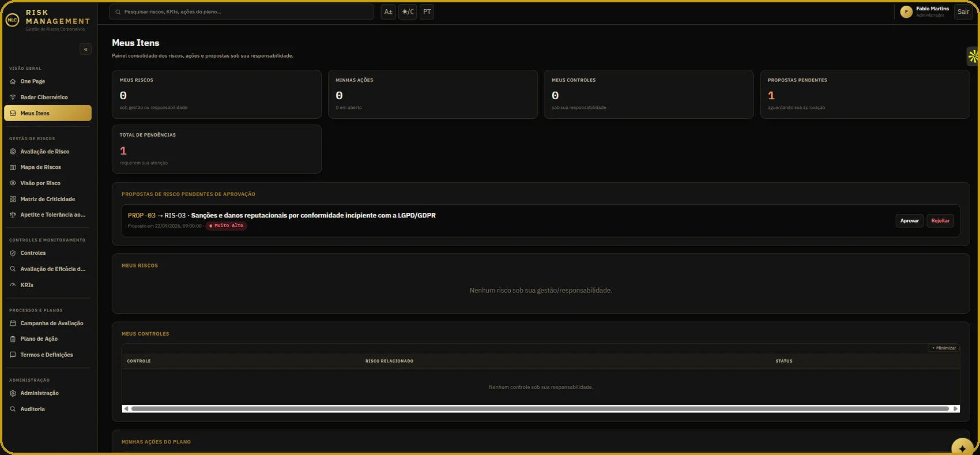The image size is (980, 455).
Task: Click the eye icon beside Visão por Risco
Action: pyautogui.click(x=13, y=183)
